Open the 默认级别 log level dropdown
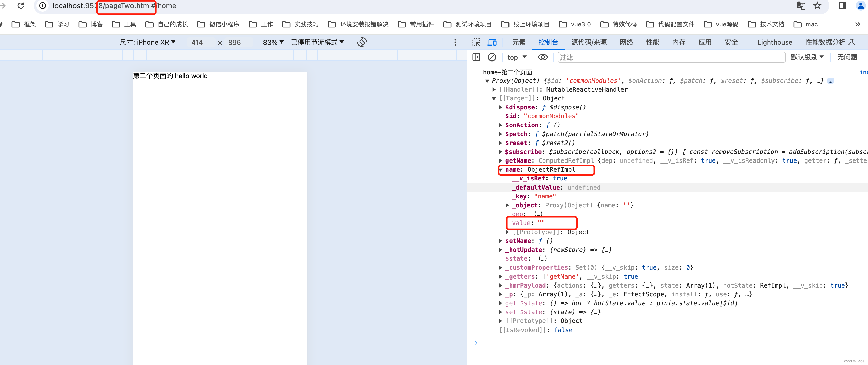This screenshot has width=868, height=365. pos(807,57)
